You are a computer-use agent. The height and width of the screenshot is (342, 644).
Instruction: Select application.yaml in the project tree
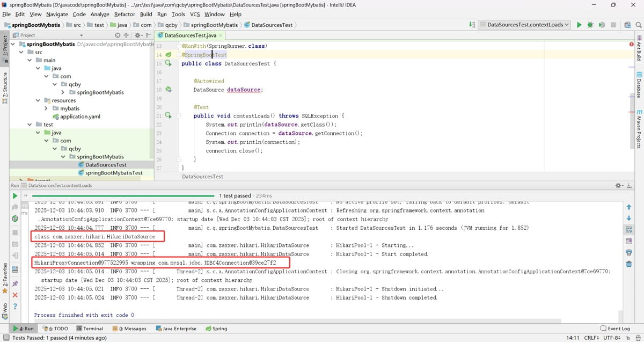[80, 117]
